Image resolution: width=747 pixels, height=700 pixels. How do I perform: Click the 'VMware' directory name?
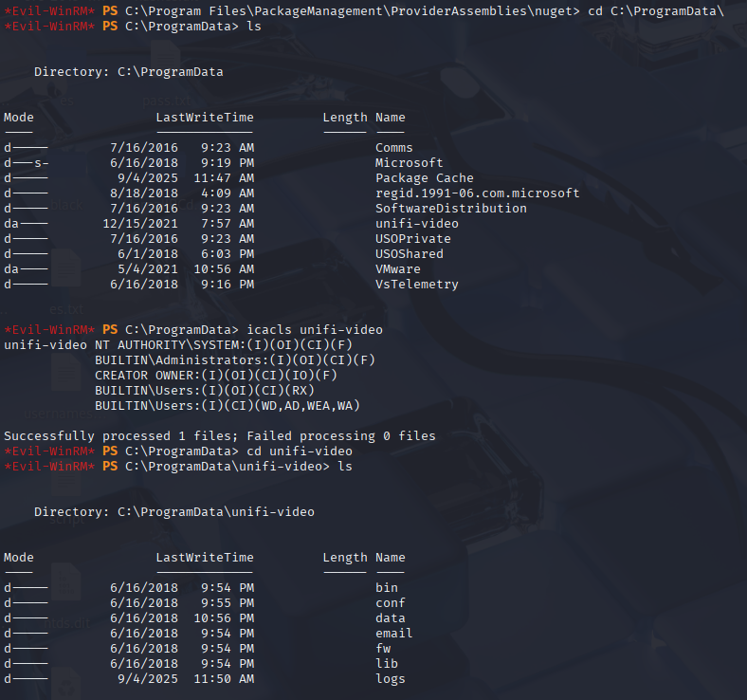pos(398,269)
